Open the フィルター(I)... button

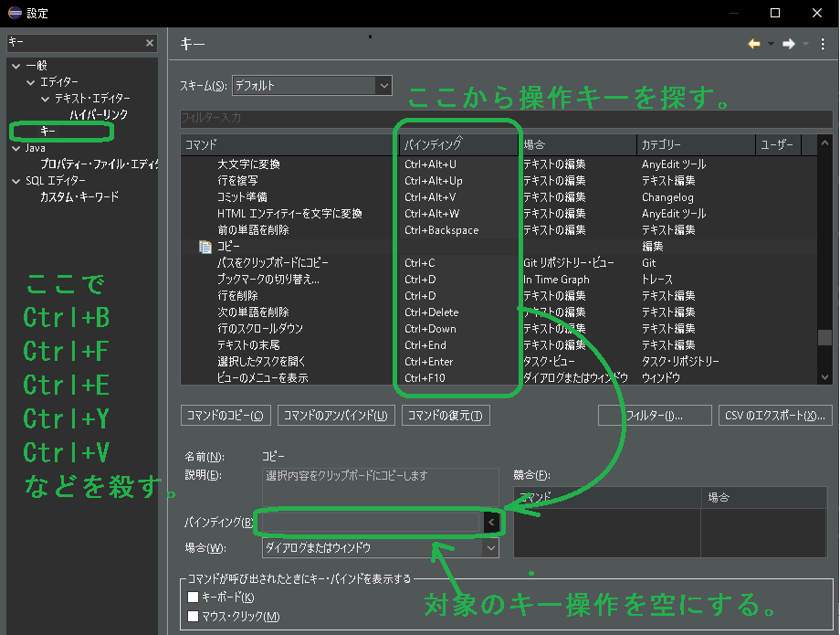click(x=655, y=416)
